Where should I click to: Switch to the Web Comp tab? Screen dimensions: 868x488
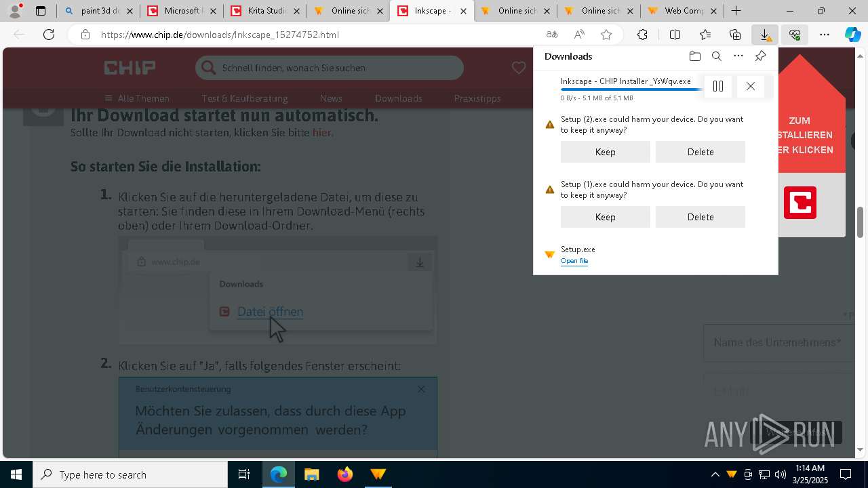(683, 11)
